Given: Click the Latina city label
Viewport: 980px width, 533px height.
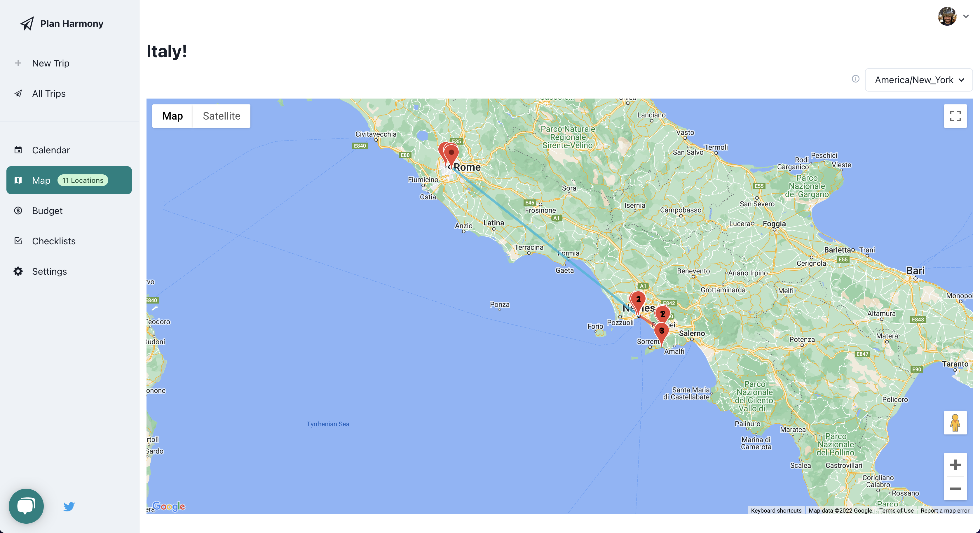Looking at the screenshot, I should [x=494, y=223].
